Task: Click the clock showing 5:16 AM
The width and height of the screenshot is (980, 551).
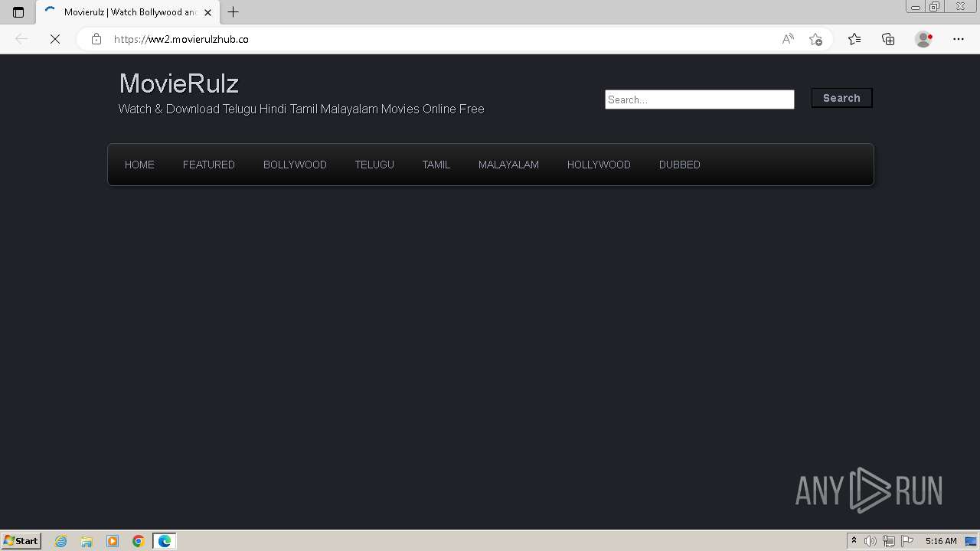Action: pos(941,541)
